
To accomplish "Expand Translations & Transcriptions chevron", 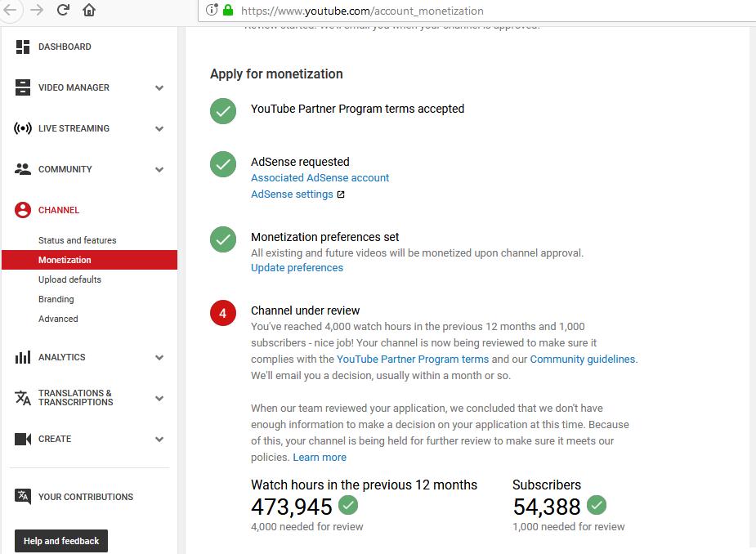I will [x=159, y=398].
